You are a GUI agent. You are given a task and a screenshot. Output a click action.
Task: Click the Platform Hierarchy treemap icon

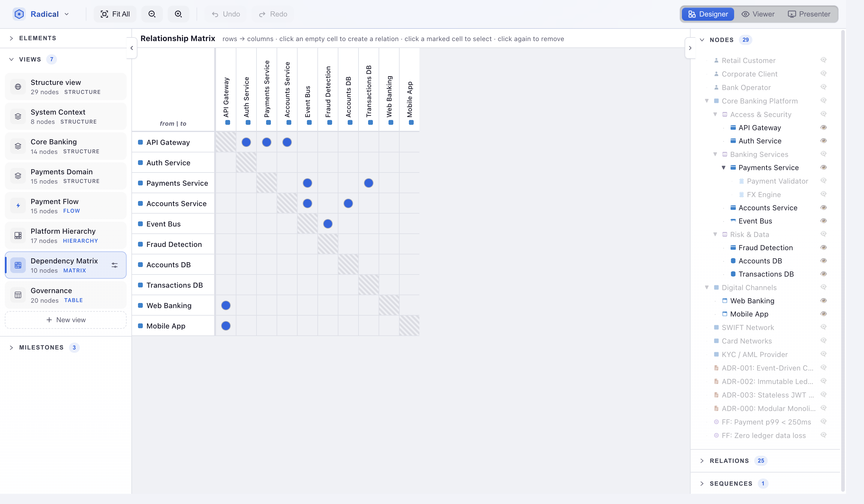(18, 235)
